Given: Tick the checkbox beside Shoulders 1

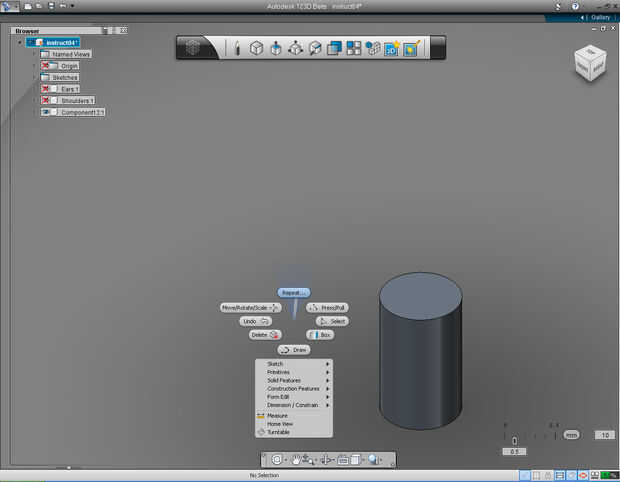Looking at the screenshot, I should tap(54, 100).
